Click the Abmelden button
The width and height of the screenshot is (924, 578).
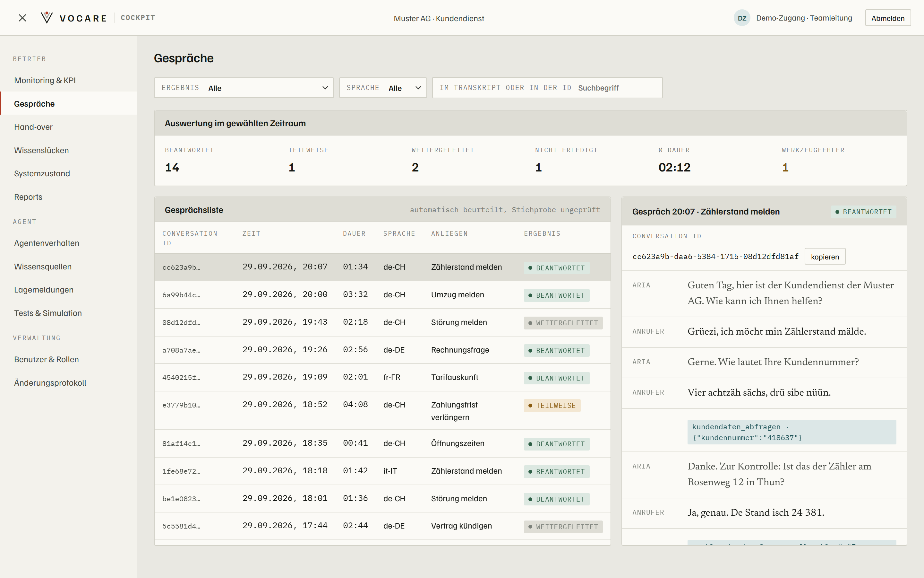tap(888, 18)
